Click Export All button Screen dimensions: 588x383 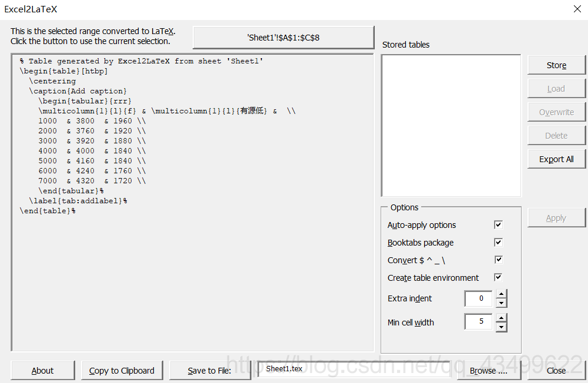(556, 159)
